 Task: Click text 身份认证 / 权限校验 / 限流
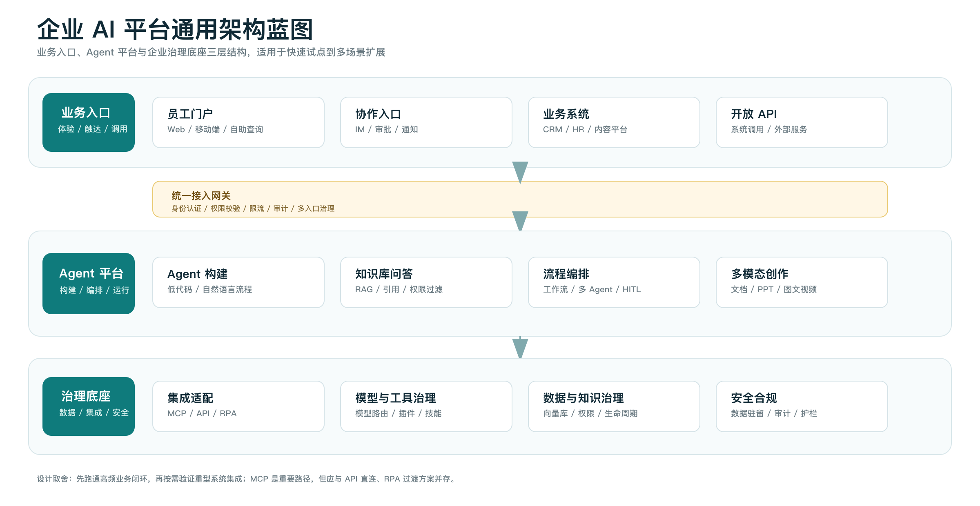pyautogui.click(x=218, y=209)
